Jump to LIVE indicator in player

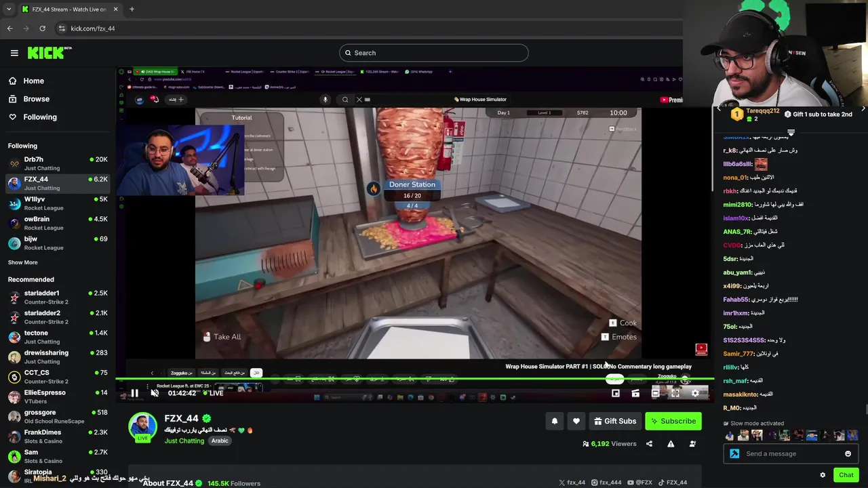pos(212,393)
